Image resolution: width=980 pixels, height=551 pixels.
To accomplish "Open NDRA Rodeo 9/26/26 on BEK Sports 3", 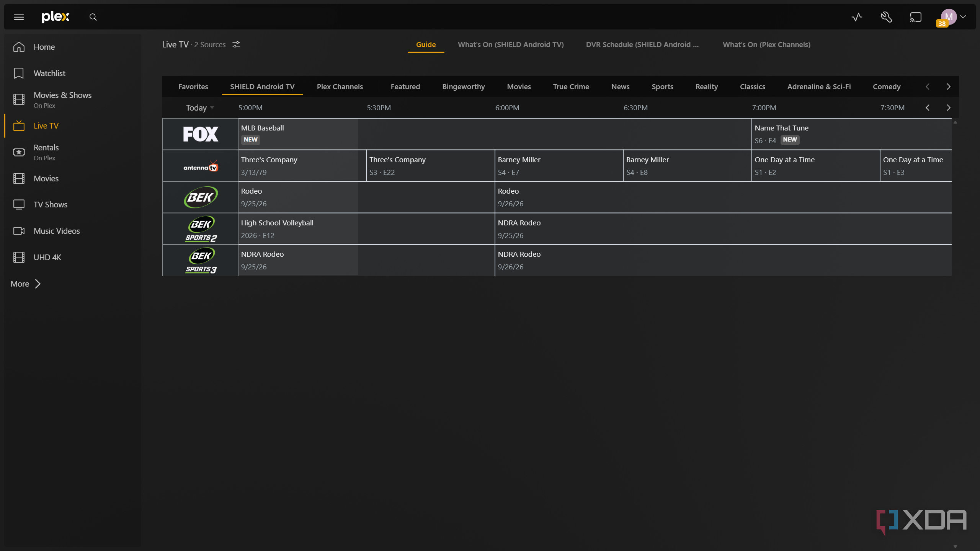I will coord(724,260).
